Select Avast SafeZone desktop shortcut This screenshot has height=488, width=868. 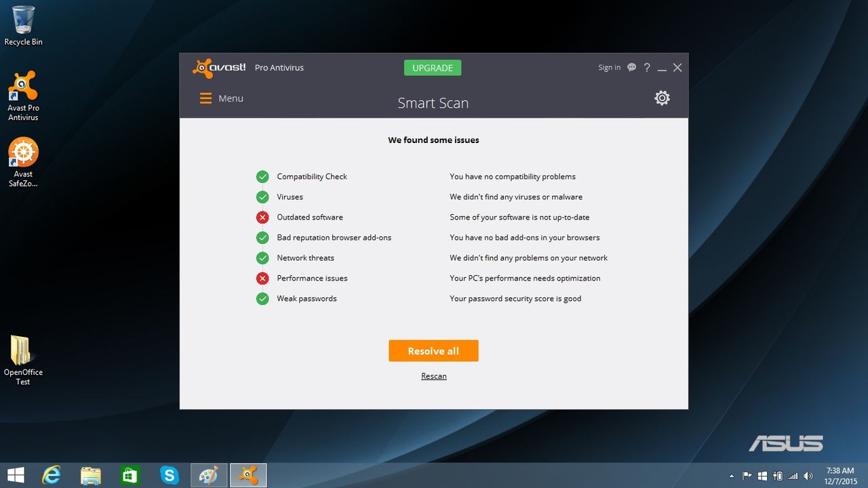(x=23, y=163)
